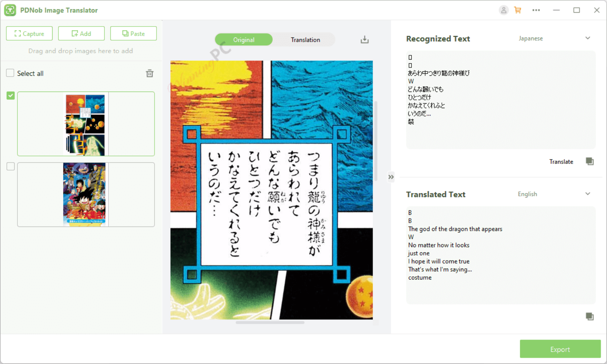The height and width of the screenshot is (364, 607).
Task: Toggle the Select all checkbox
Action: pyautogui.click(x=10, y=73)
